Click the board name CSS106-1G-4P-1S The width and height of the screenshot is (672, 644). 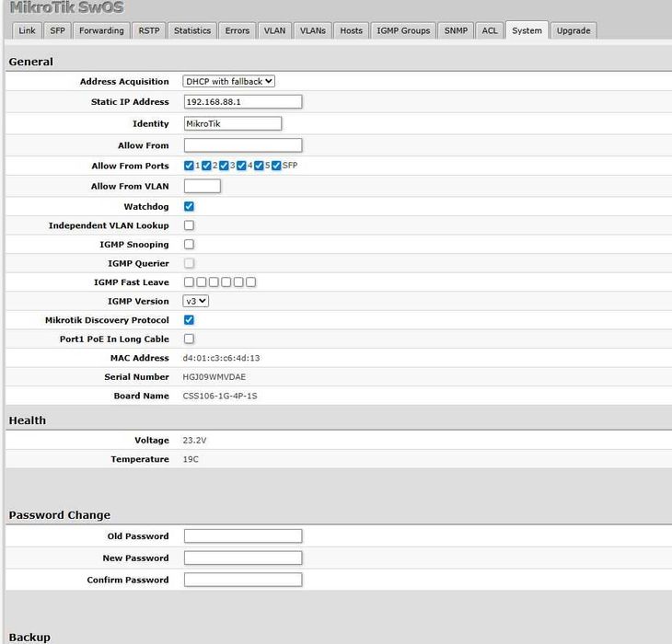220,397
